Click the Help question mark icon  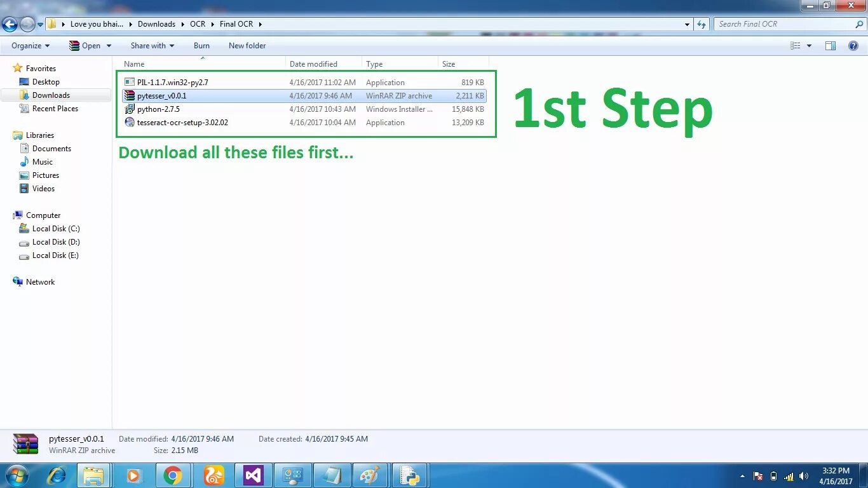tap(853, 46)
